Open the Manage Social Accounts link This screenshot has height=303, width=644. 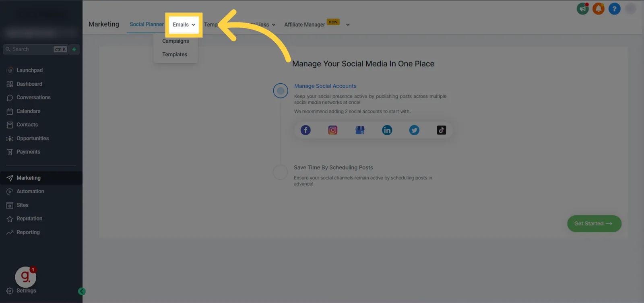point(325,86)
